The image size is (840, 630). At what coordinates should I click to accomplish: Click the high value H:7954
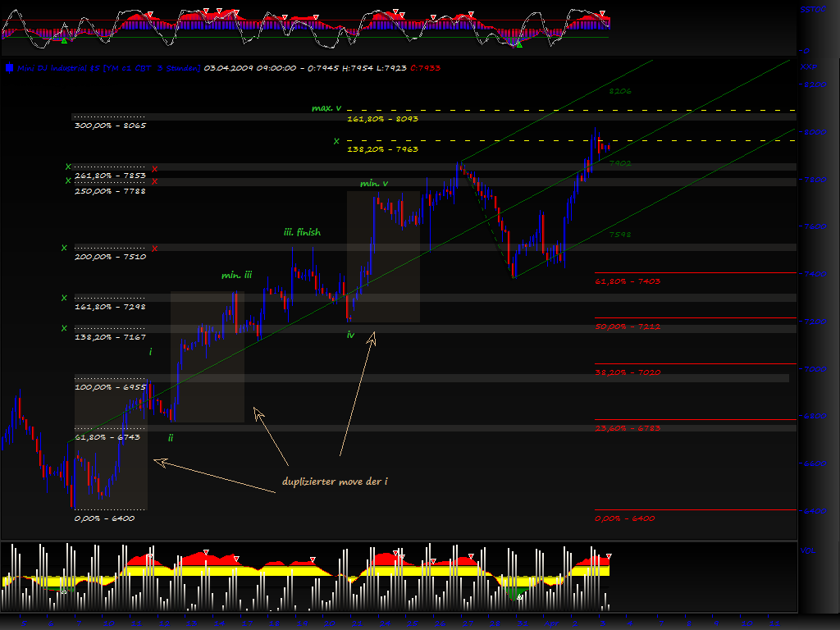click(358, 68)
